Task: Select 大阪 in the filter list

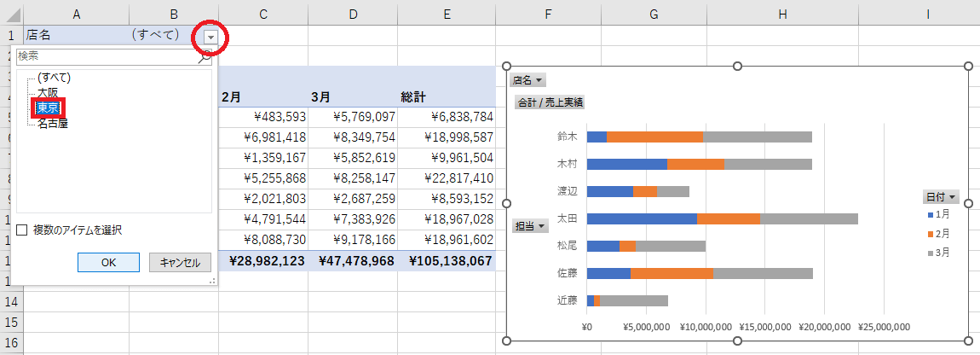Action: pos(49,92)
